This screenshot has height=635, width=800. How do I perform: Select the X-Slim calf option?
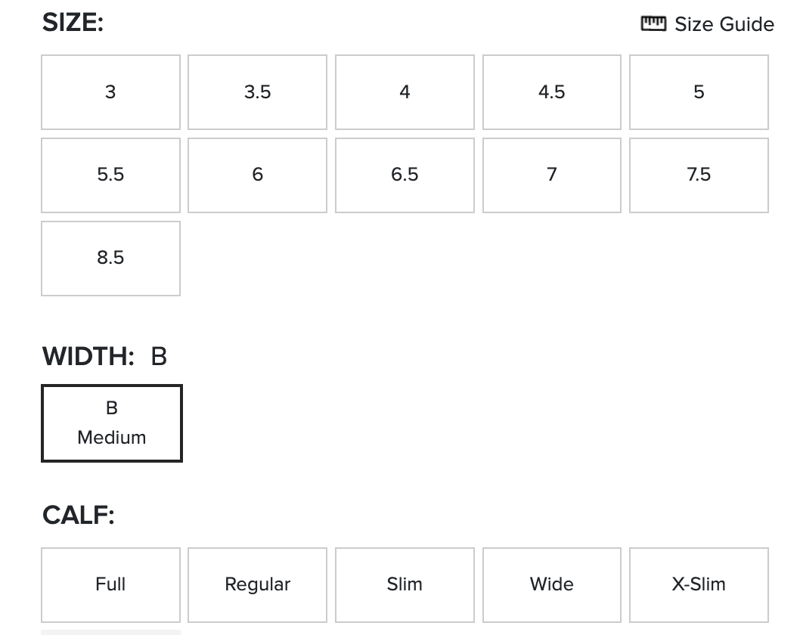point(698,585)
